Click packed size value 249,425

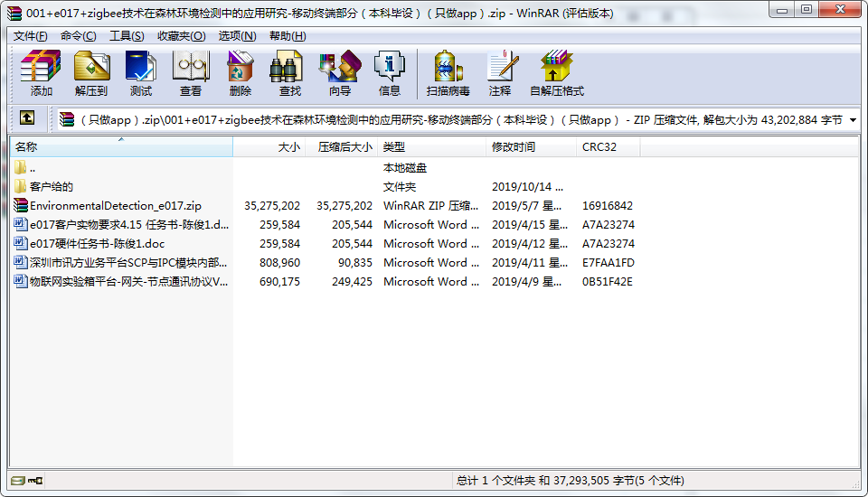(352, 281)
